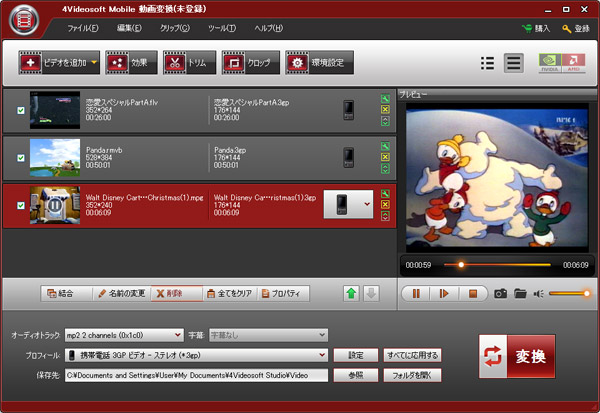
Task: Adjust the volume slider
Action: [570, 294]
